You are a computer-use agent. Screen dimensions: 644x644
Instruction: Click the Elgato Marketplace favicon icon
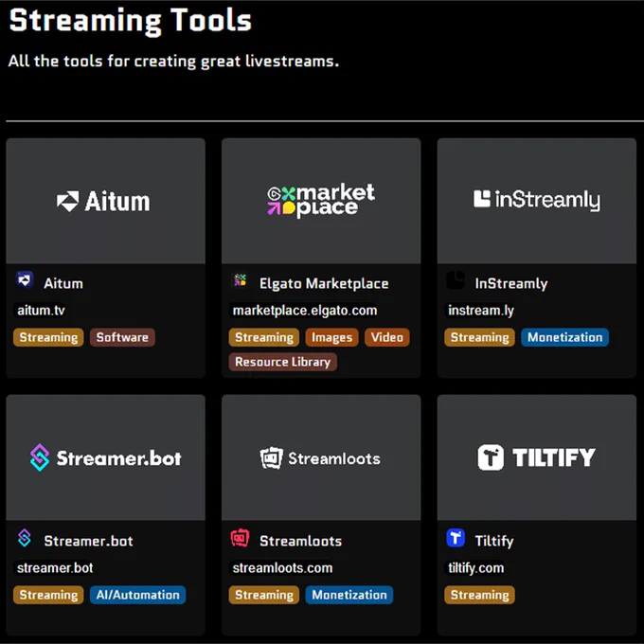[241, 281]
